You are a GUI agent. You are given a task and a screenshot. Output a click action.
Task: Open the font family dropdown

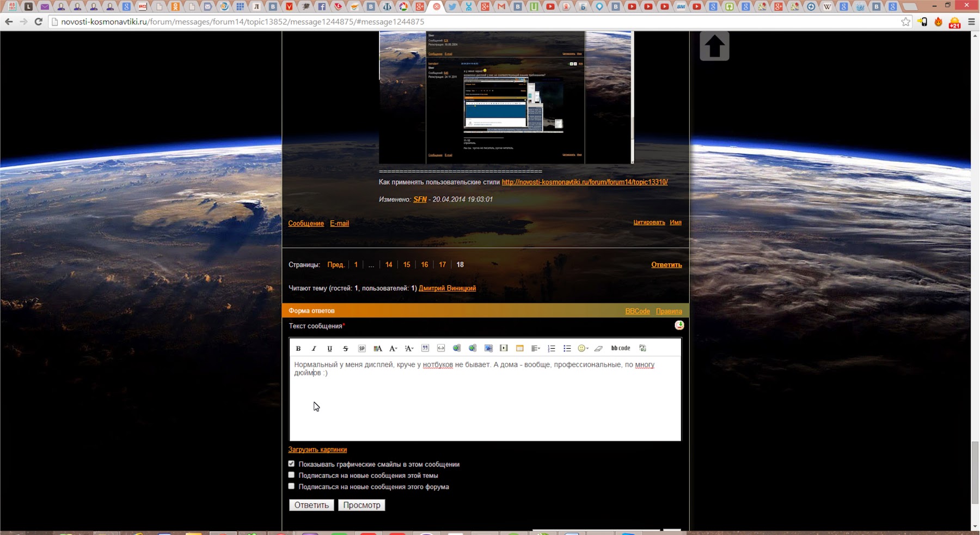393,348
